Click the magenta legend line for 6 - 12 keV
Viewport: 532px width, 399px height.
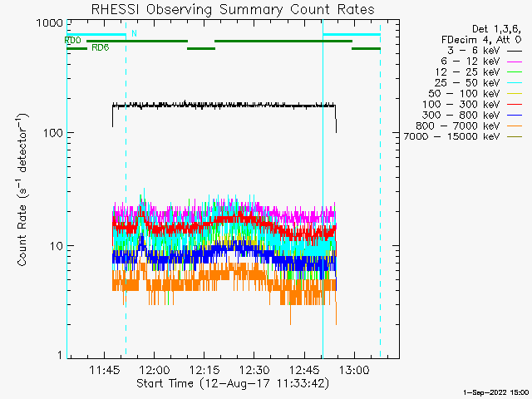(x=515, y=62)
